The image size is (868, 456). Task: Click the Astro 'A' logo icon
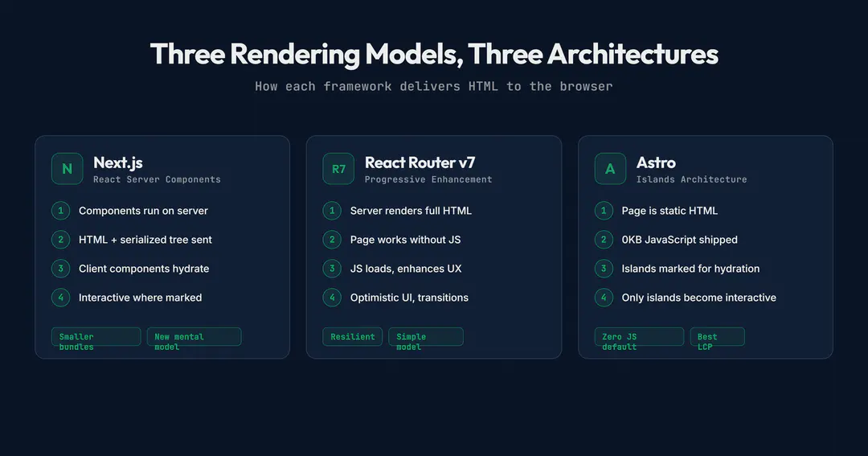pos(610,168)
